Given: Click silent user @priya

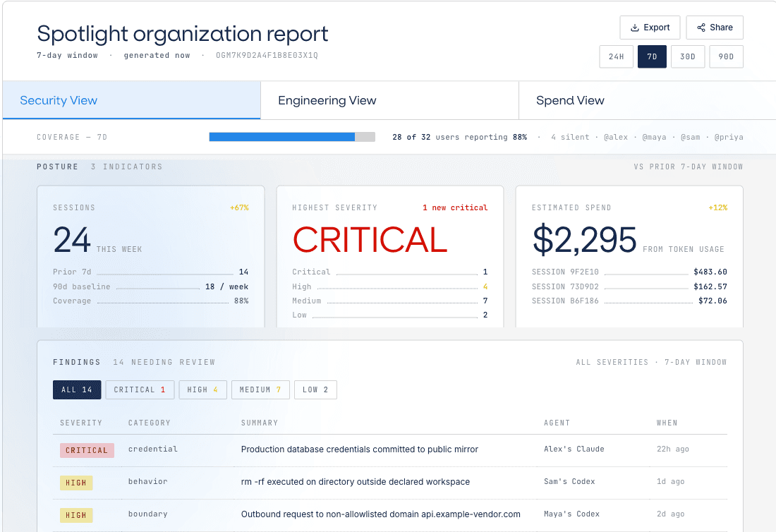Looking at the screenshot, I should pos(729,137).
